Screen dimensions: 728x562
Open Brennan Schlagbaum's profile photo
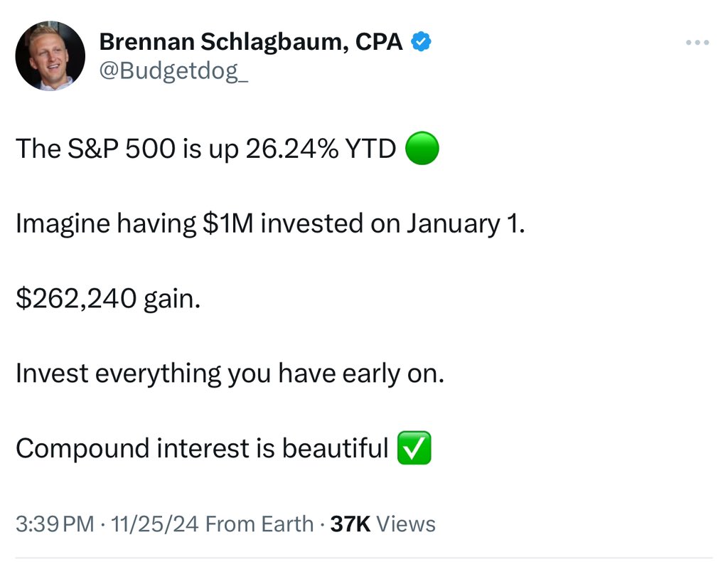click(50, 55)
